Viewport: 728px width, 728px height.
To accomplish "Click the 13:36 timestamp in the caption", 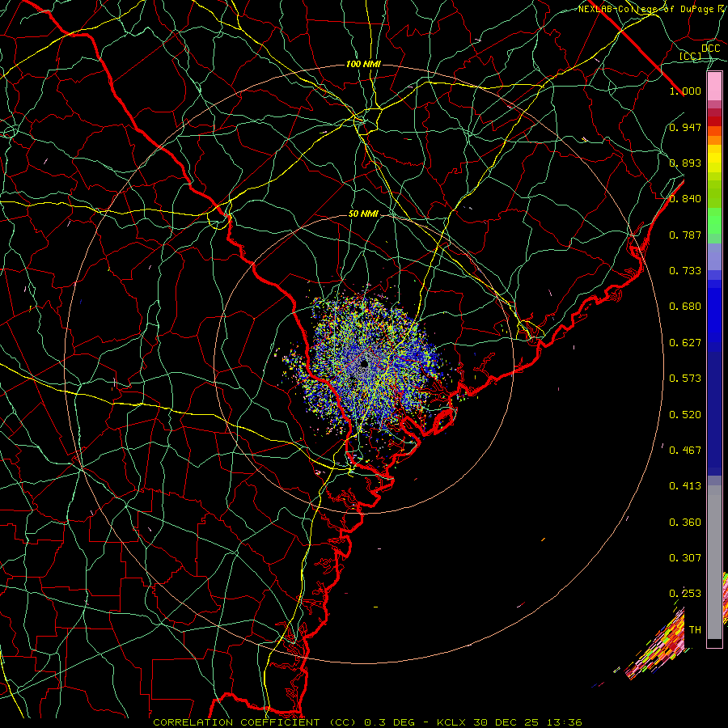I will [x=565, y=722].
